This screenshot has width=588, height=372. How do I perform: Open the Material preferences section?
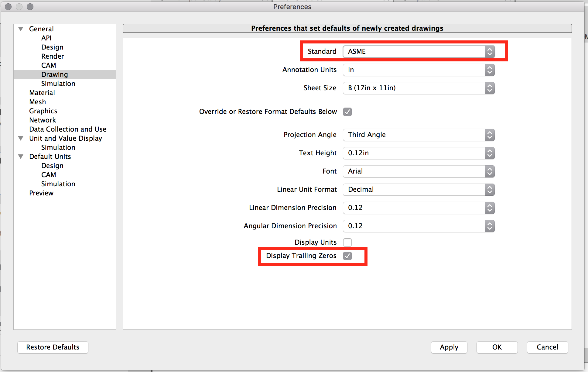click(x=42, y=92)
